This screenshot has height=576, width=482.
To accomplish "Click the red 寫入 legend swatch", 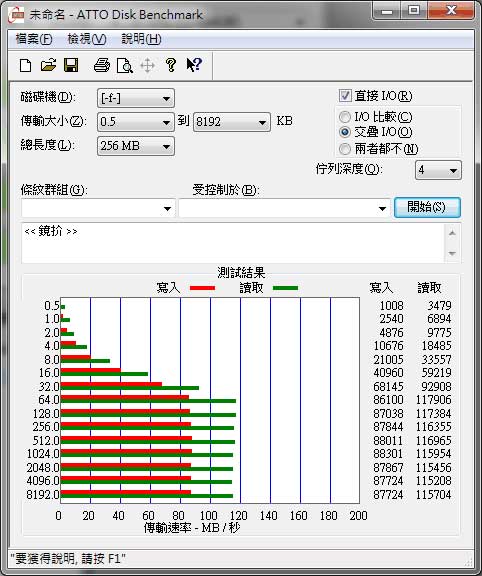I will click(202, 288).
